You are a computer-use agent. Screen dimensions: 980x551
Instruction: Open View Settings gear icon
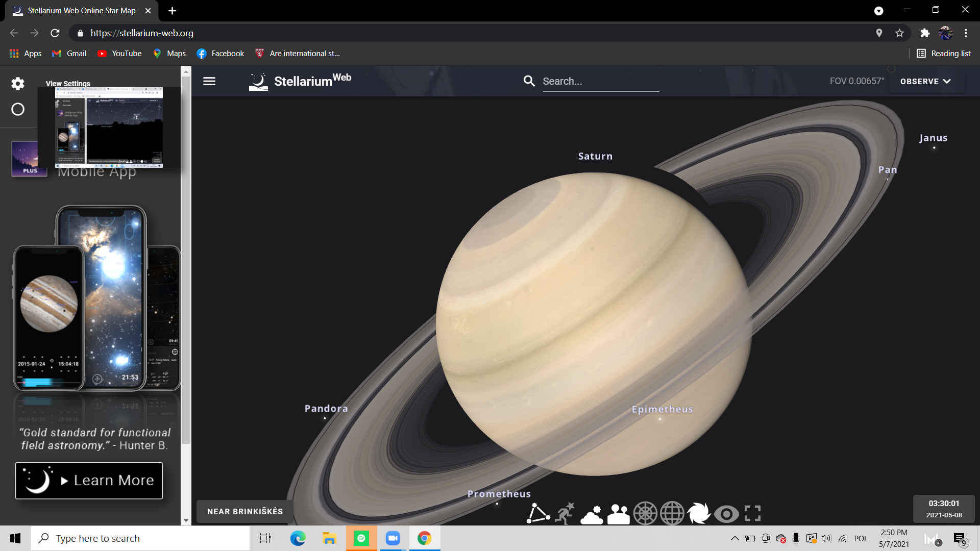click(18, 84)
